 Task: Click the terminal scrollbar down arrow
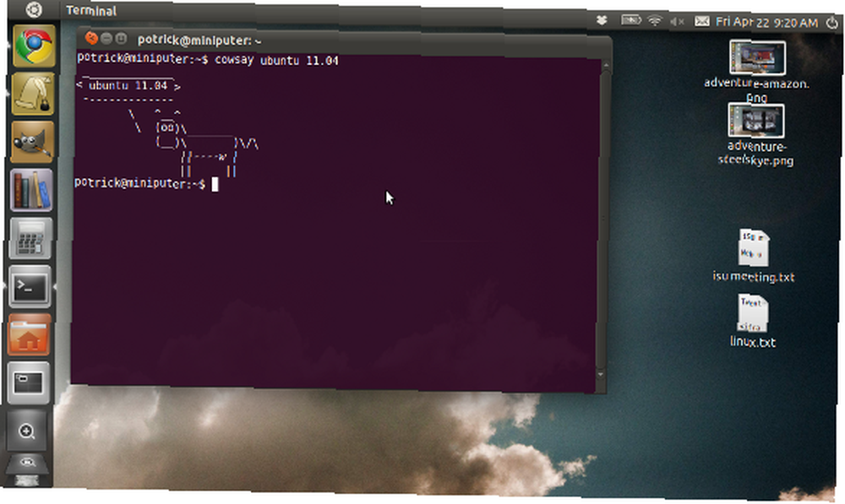tap(601, 374)
